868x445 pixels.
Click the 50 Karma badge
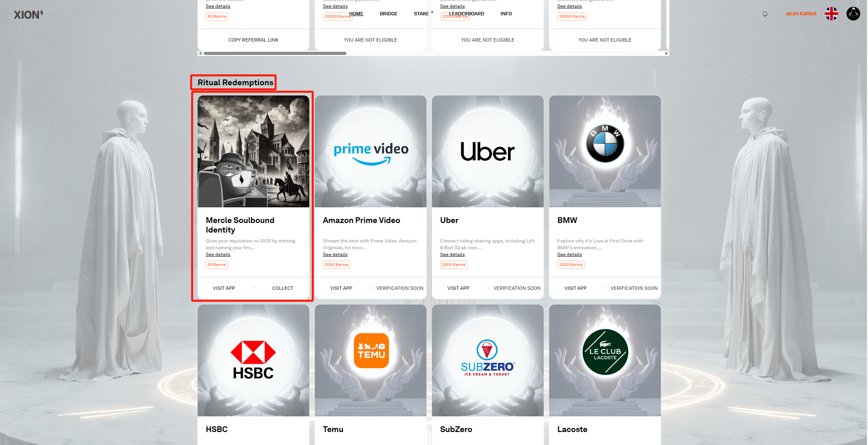[217, 16]
